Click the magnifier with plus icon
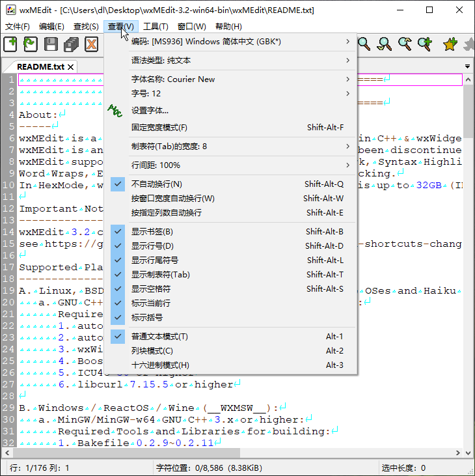 (425, 44)
